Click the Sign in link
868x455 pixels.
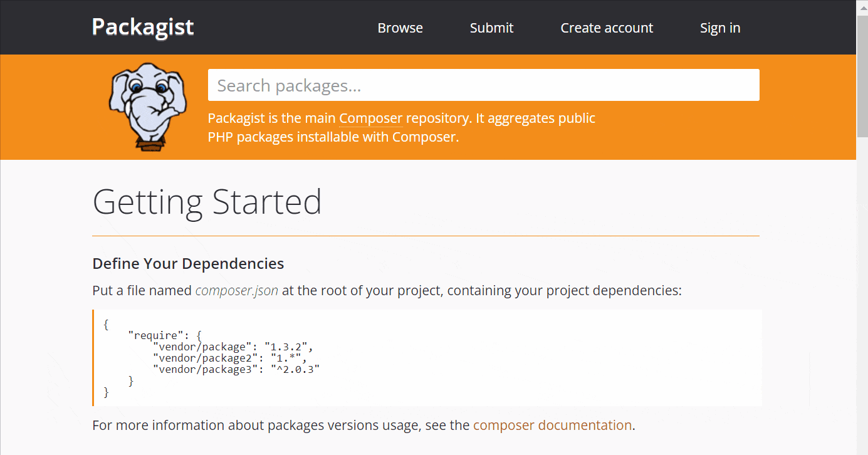pyautogui.click(x=719, y=28)
